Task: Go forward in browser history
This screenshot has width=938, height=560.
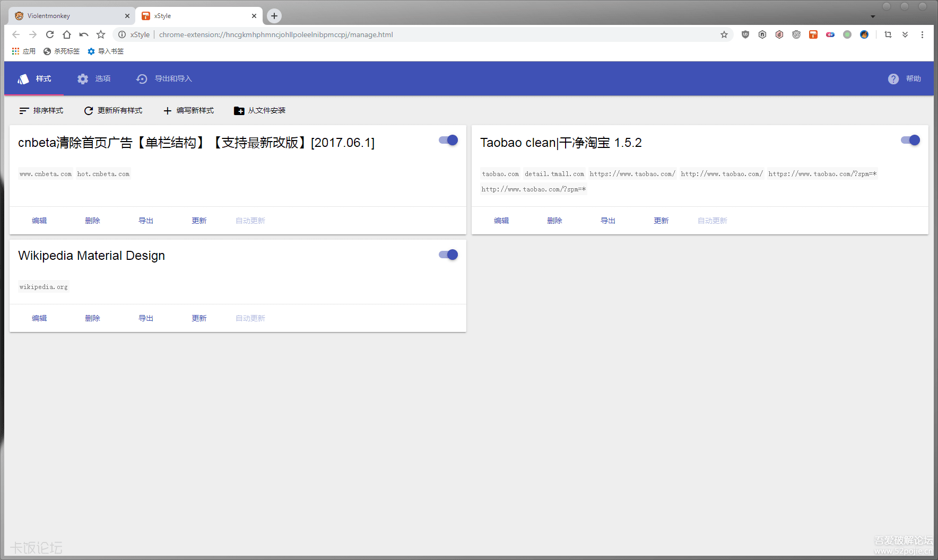Action: (33, 34)
